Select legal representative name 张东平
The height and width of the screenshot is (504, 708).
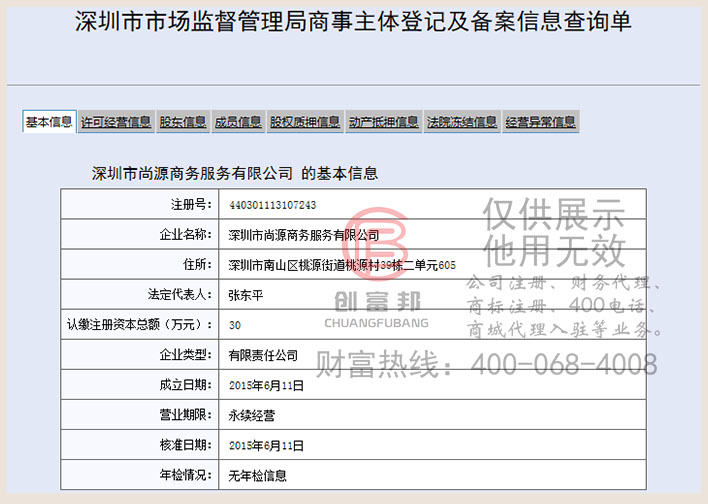tap(246, 295)
